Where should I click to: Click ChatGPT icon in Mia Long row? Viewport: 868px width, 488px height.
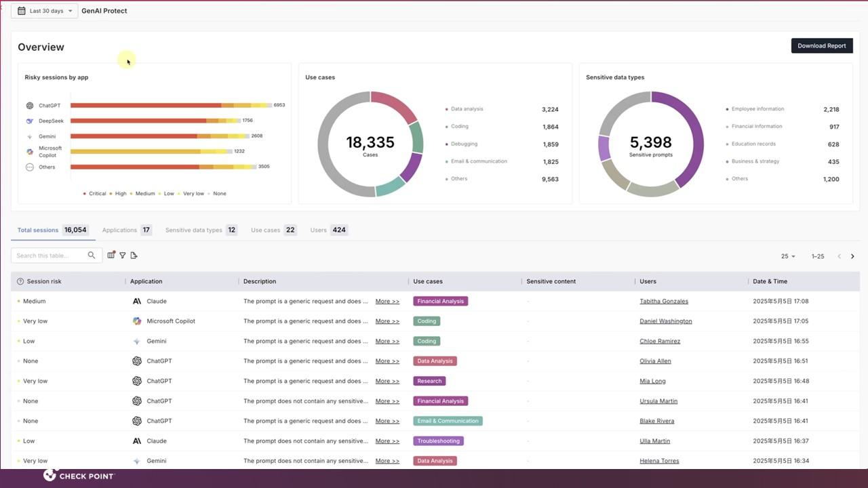(x=137, y=381)
